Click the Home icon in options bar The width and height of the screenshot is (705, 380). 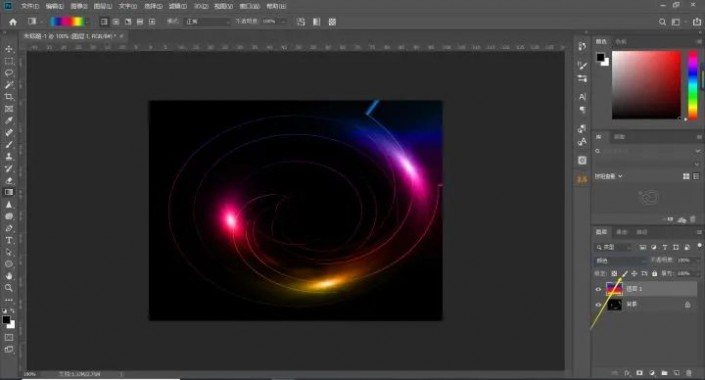tap(13, 22)
